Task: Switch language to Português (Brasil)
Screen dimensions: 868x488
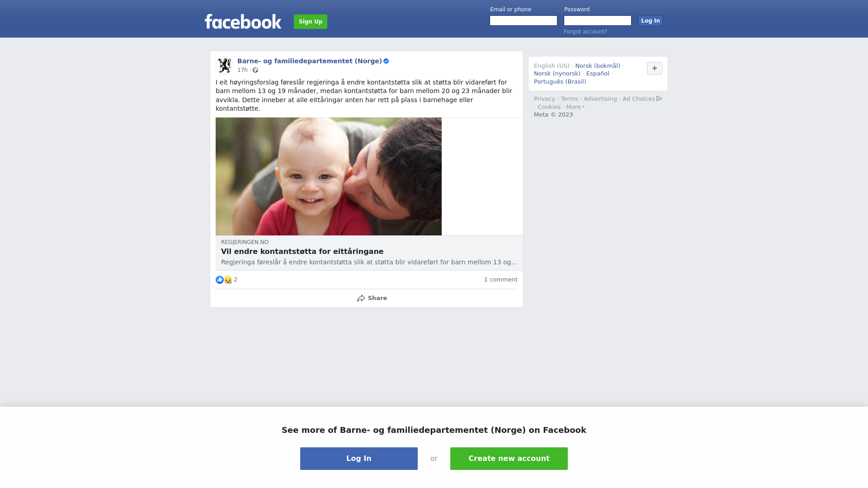Action: click(x=560, y=82)
